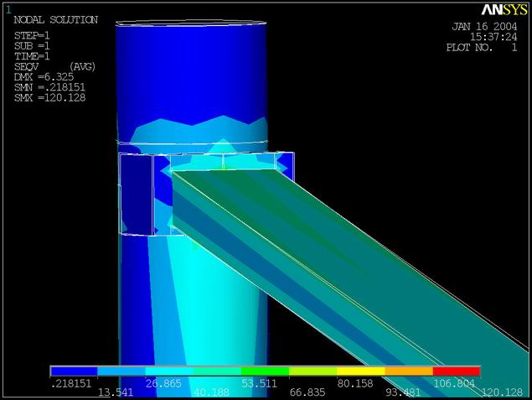The height and width of the screenshot is (400, 532).
Task: Click the orange legend color band
Action: (409, 371)
